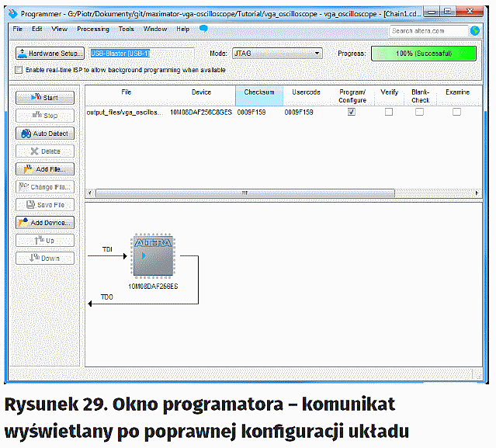Open the Tools menu
The width and height of the screenshot is (496, 448).
126,29
